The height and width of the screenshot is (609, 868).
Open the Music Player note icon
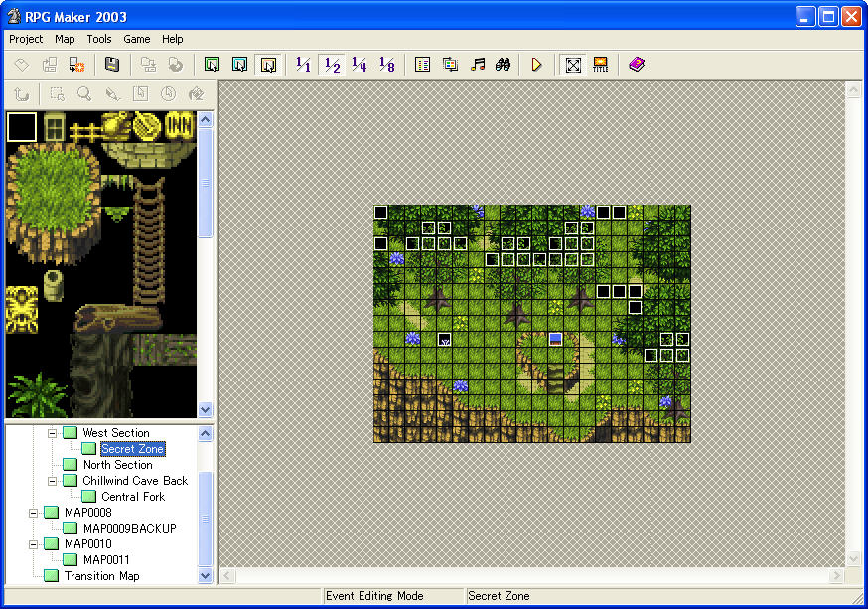coord(478,65)
